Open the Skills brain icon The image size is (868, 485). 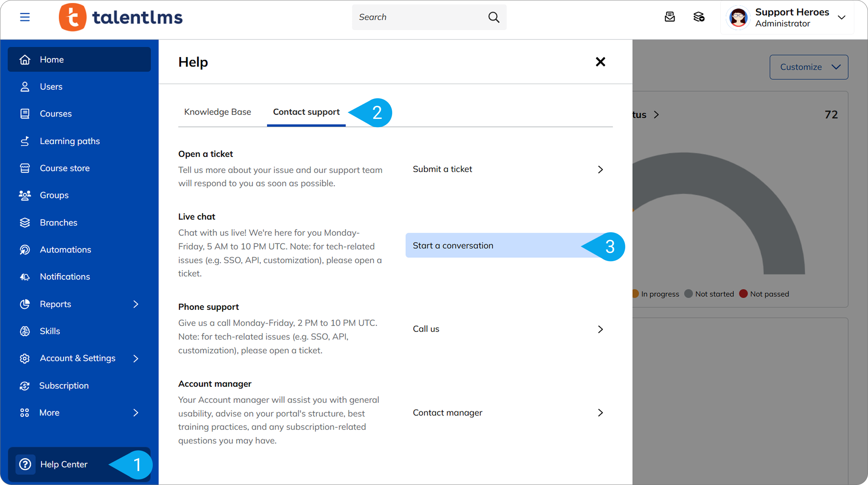25,331
